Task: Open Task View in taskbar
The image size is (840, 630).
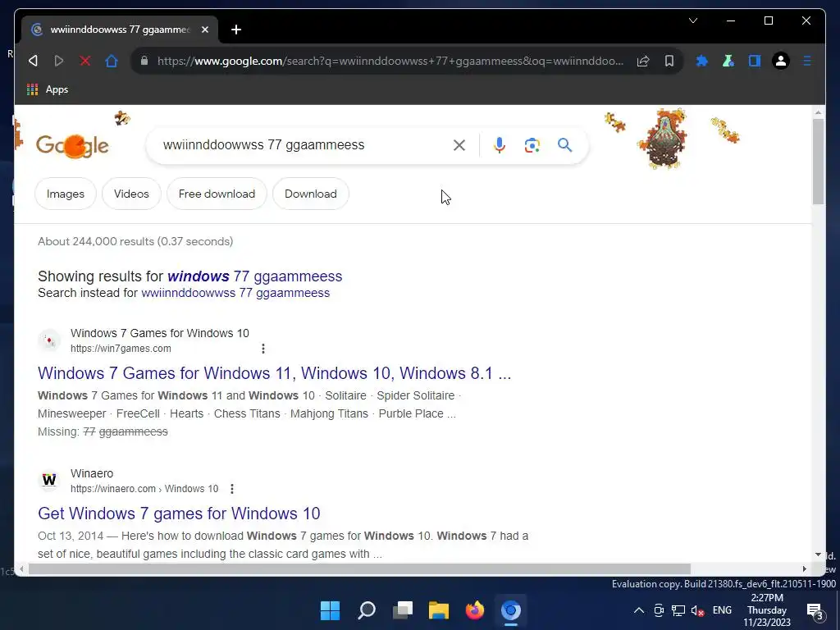Action: pos(402,610)
